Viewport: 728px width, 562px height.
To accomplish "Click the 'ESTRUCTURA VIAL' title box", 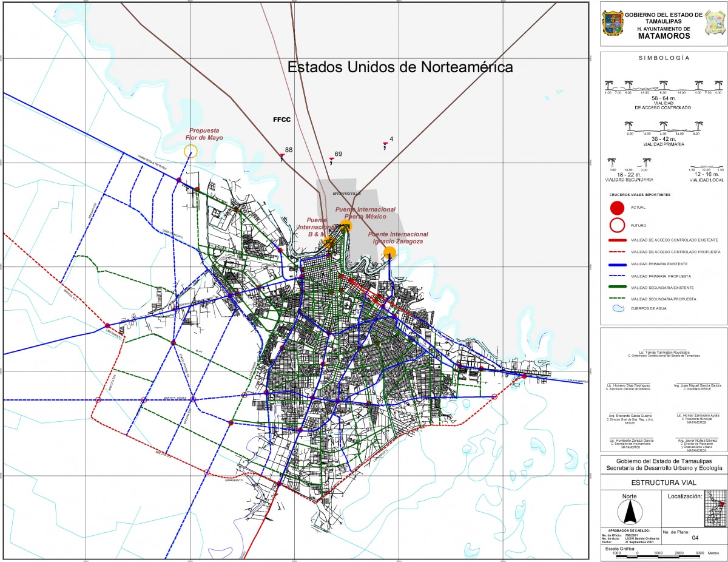I will 664,483.
